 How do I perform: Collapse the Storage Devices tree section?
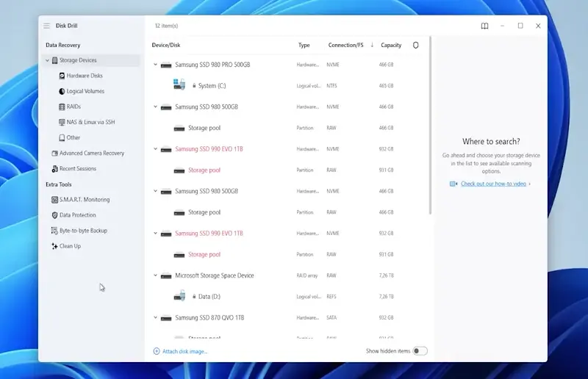(x=47, y=60)
